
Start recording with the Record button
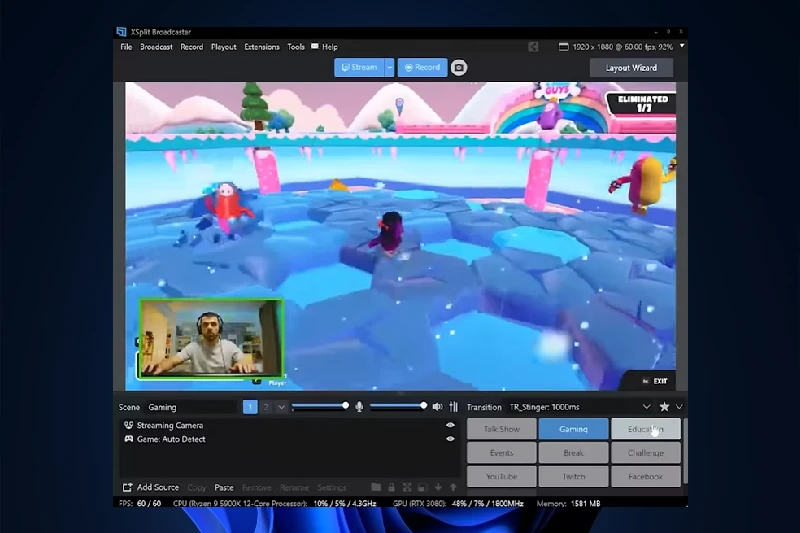pyautogui.click(x=421, y=68)
